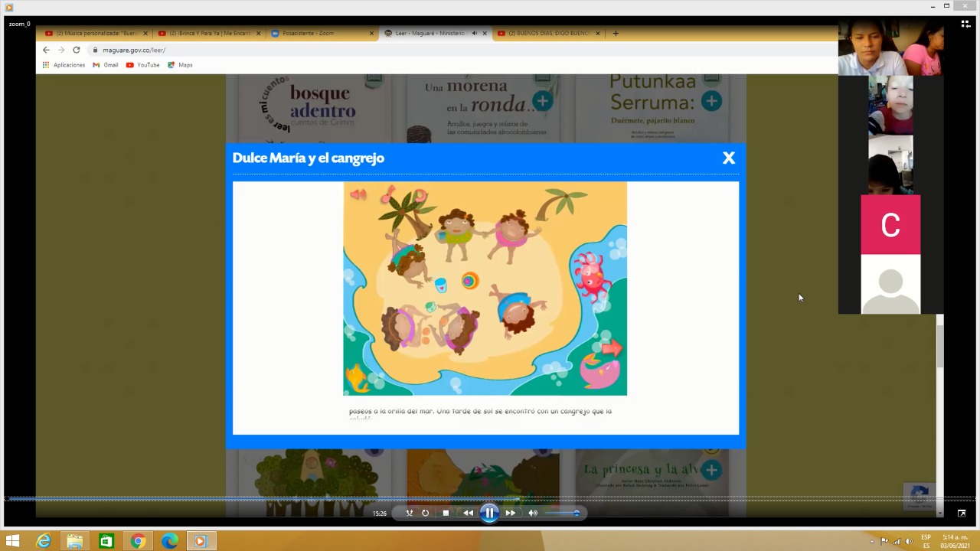Toggle shuffle mode in the media player

410,513
